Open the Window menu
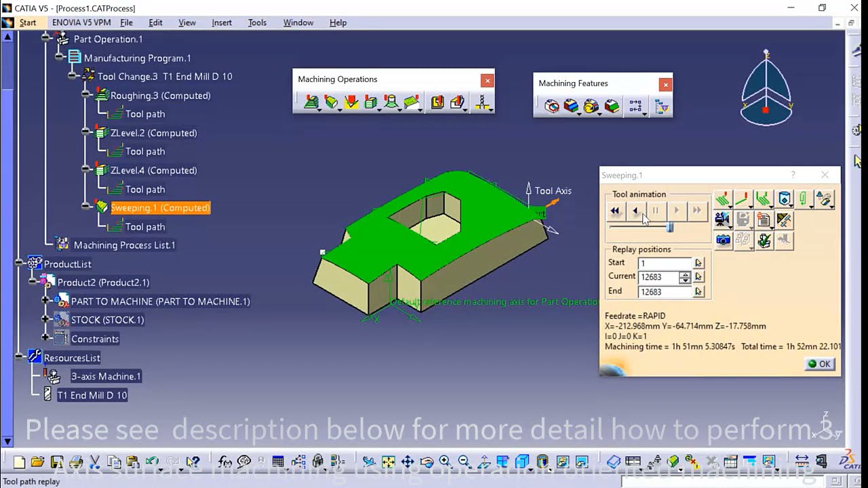 (x=298, y=22)
